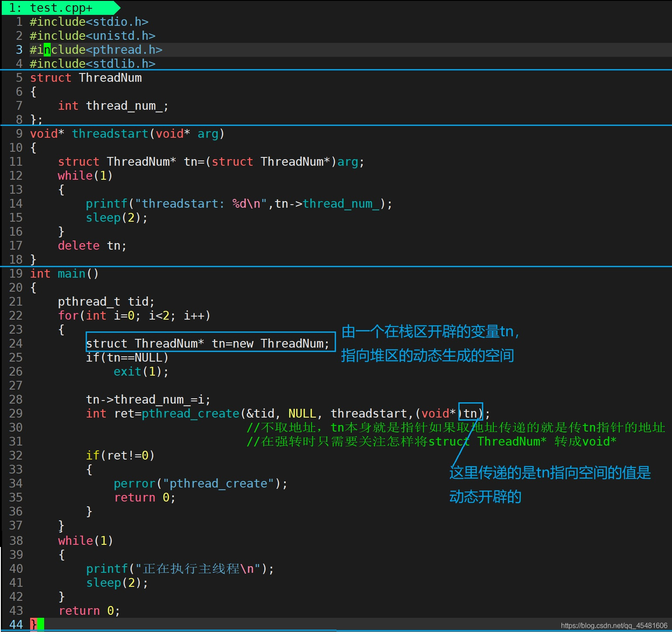Click 'tn->thread_num_' argument on line 14

click(x=327, y=204)
